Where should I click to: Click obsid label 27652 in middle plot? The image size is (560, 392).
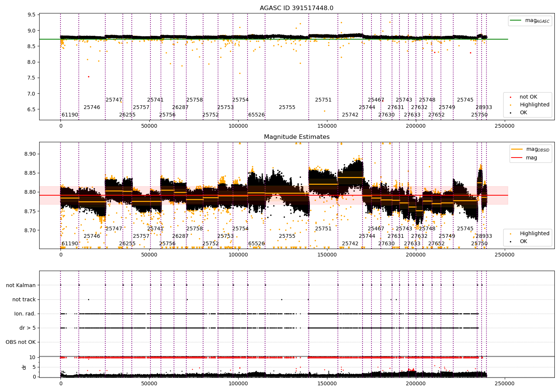[436, 244]
